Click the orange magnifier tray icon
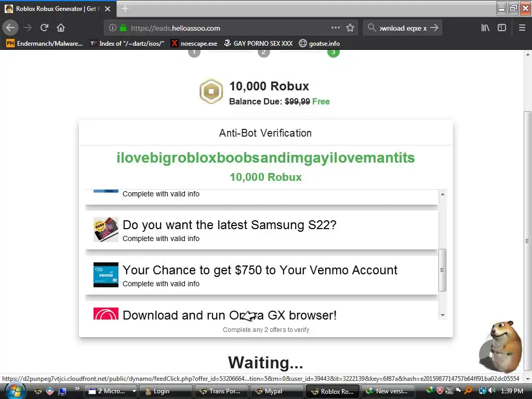 (468, 391)
